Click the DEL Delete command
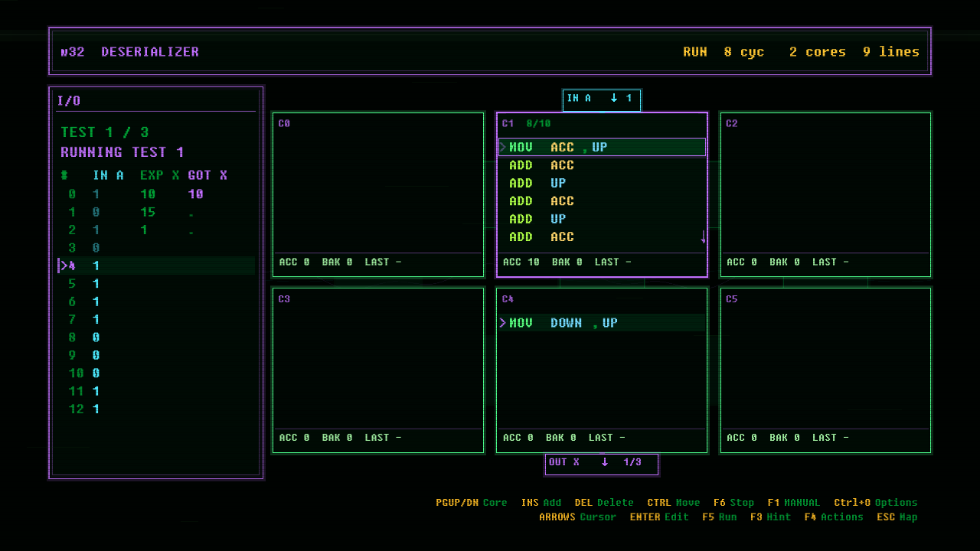Screen dimensions: 980x551 [604, 503]
